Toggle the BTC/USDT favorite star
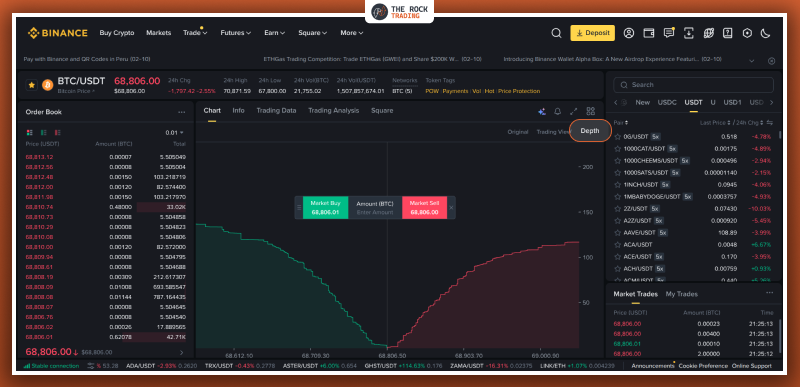The height and width of the screenshot is (387, 800). [x=32, y=85]
